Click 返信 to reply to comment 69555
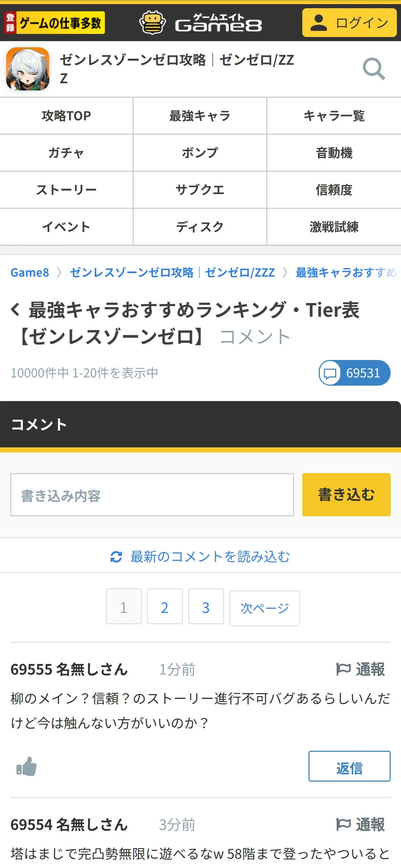This screenshot has width=401, height=868. click(350, 766)
